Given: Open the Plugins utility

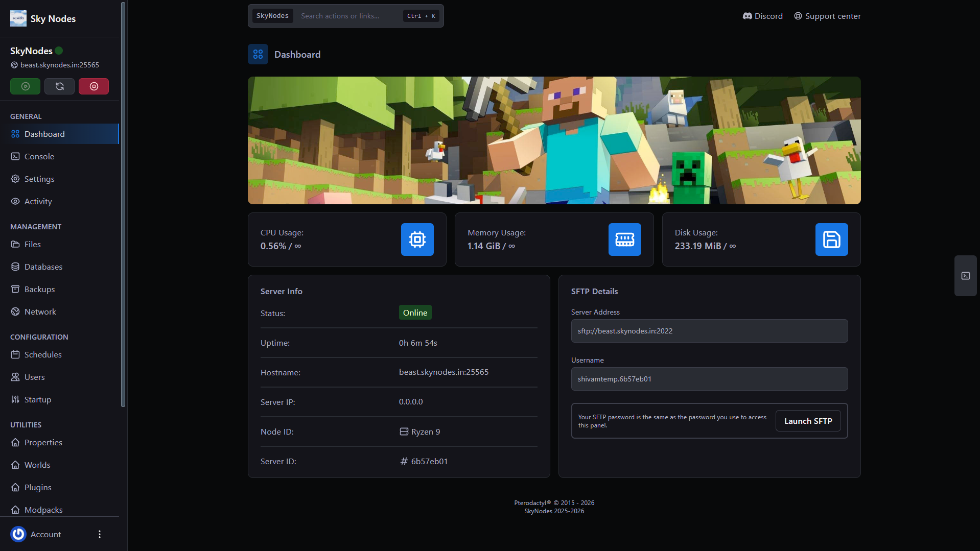Looking at the screenshot, I should (x=59, y=487).
